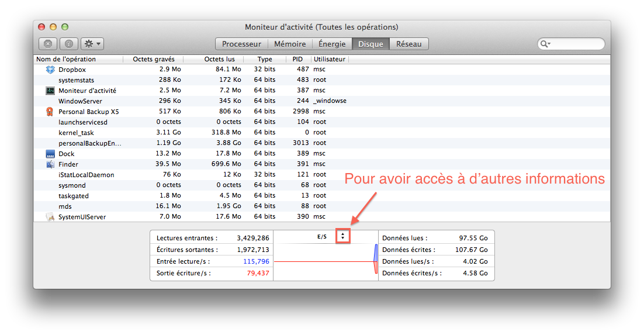Click the Moniteur d'activité process icon
Viewport: 644px width, 335px height.
click(x=50, y=91)
